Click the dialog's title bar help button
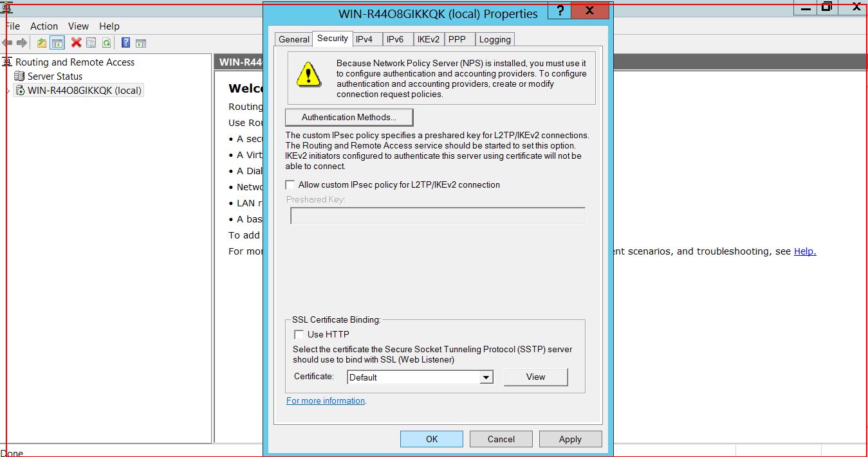 tap(560, 12)
